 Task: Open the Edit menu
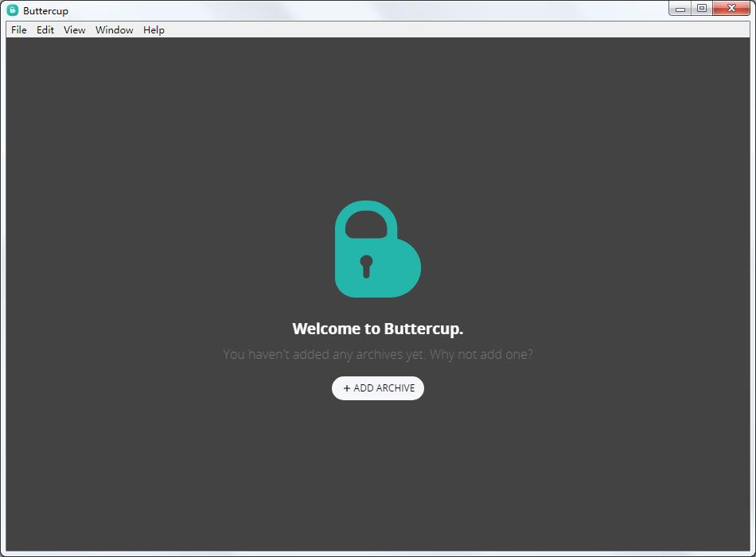pyautogui.click(x=45, y=30)
